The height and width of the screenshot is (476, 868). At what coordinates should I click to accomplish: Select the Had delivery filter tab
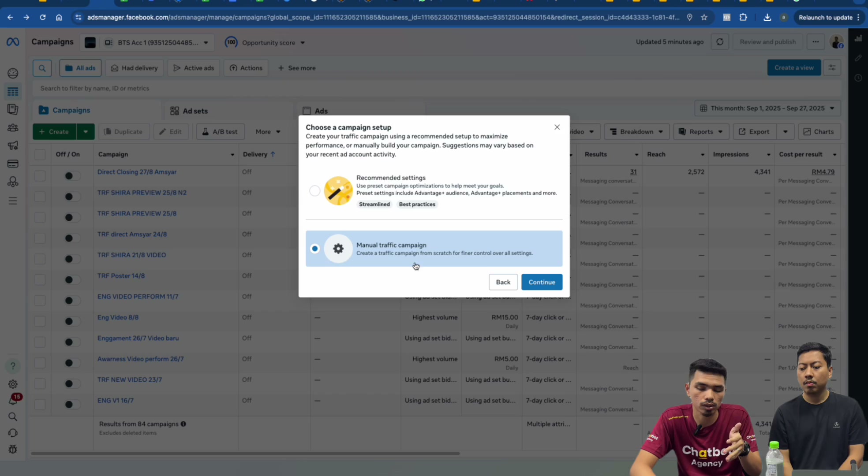coord(135,68)
